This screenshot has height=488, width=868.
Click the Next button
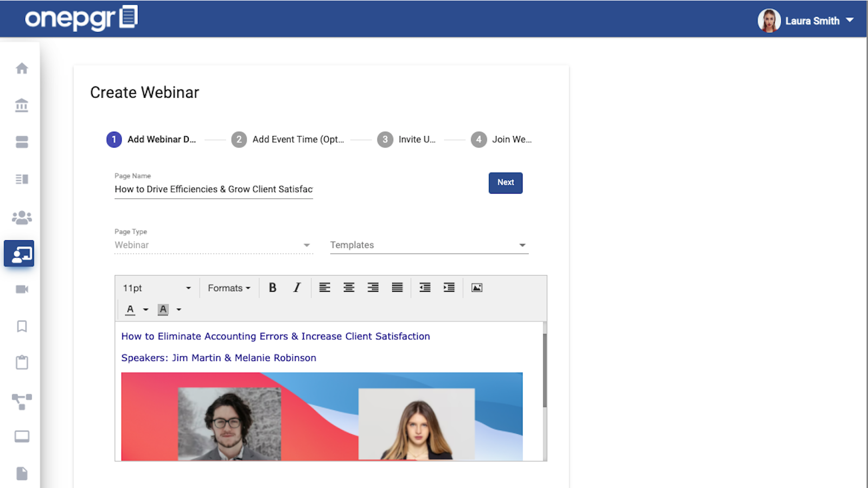[x=505, y=183]
